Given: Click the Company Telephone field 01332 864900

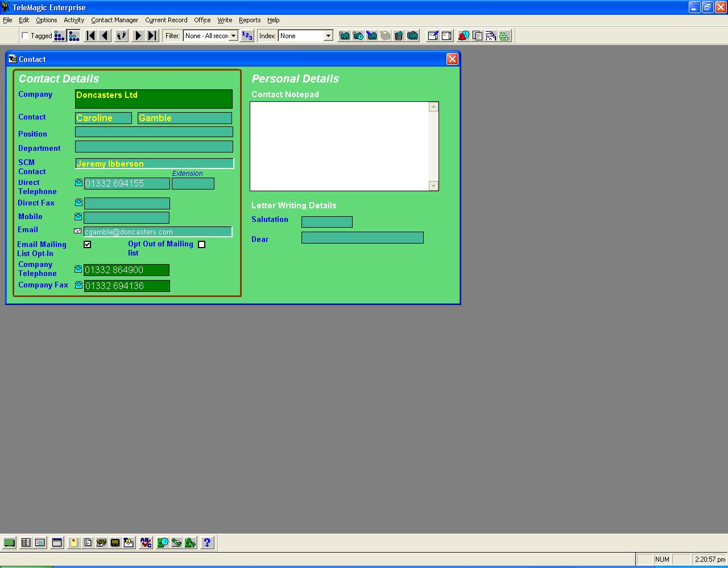Looking at the screenshot, I should (126, 270).
